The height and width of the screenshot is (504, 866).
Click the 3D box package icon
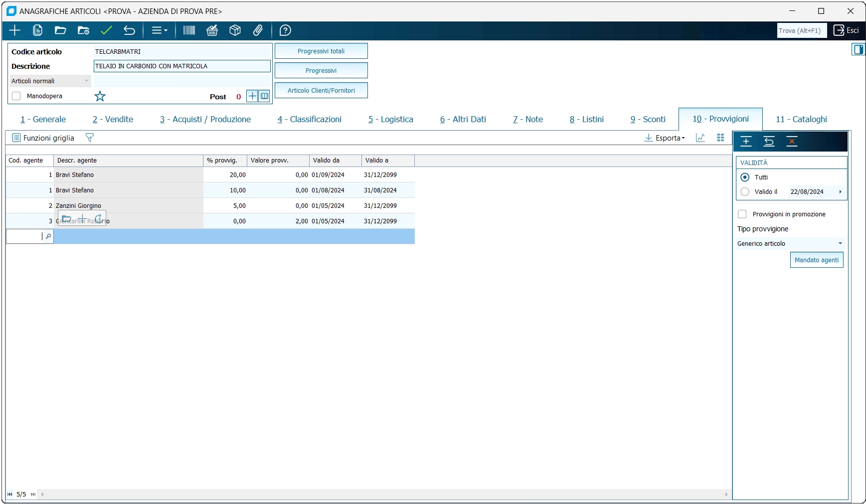(x=235, y=30)
